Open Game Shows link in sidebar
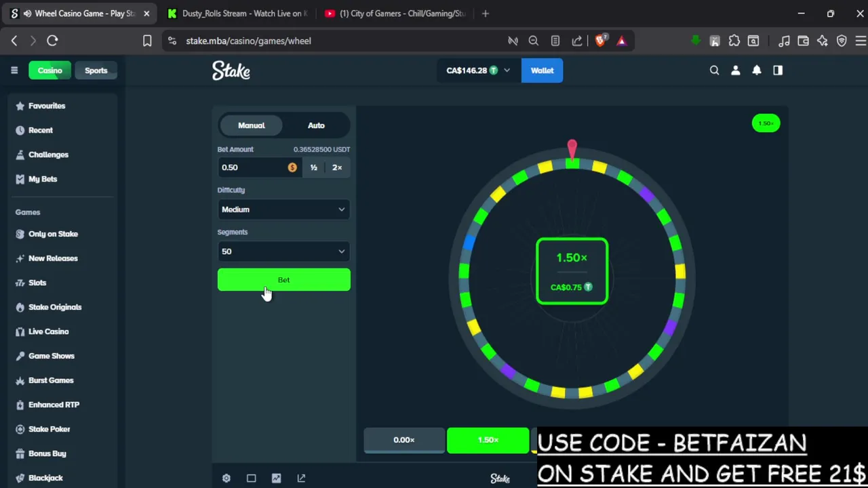This screenshot has height=488, width=868. pos(52,356)
